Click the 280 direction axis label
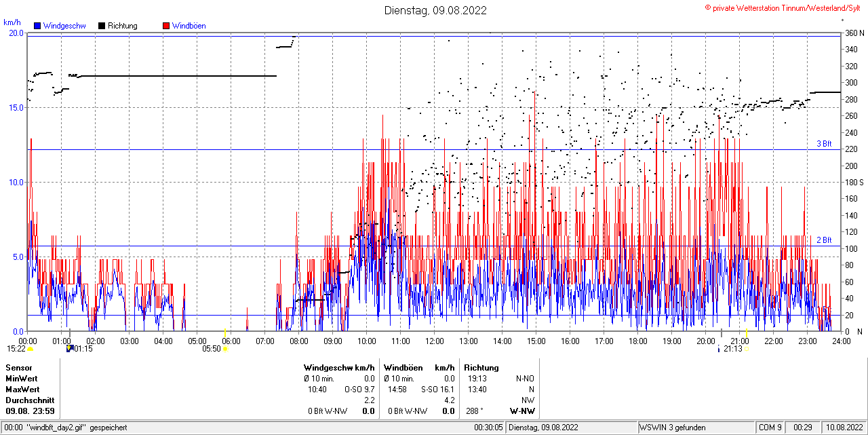The image size is (868, 435). pyautogui.click(x=852, y=99)
